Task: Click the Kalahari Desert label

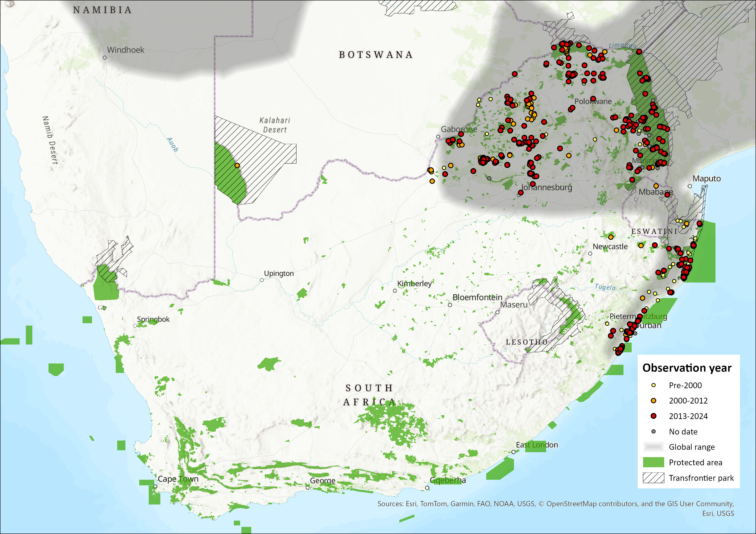Action: (x=275, y=125)
